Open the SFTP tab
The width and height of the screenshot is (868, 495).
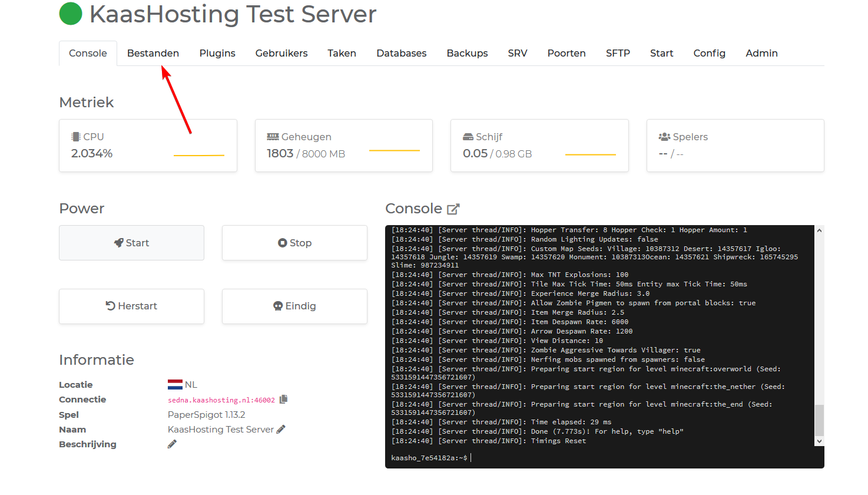tap(618, 54)
